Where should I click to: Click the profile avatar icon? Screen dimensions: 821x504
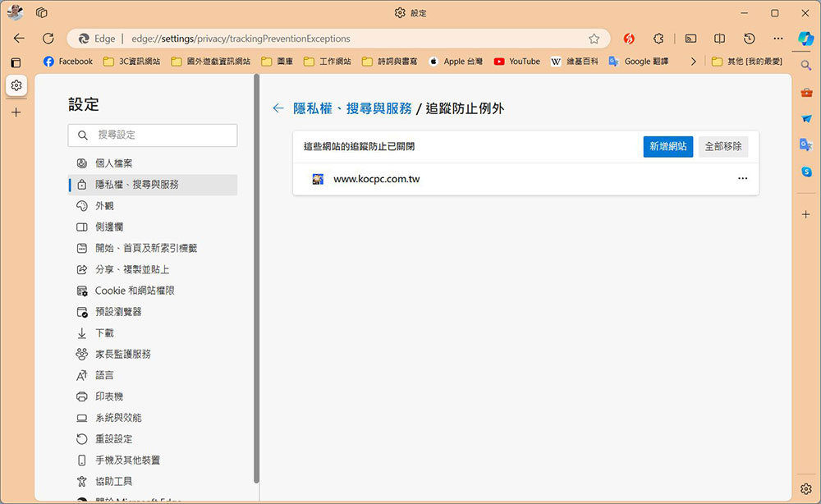[15, 12]
